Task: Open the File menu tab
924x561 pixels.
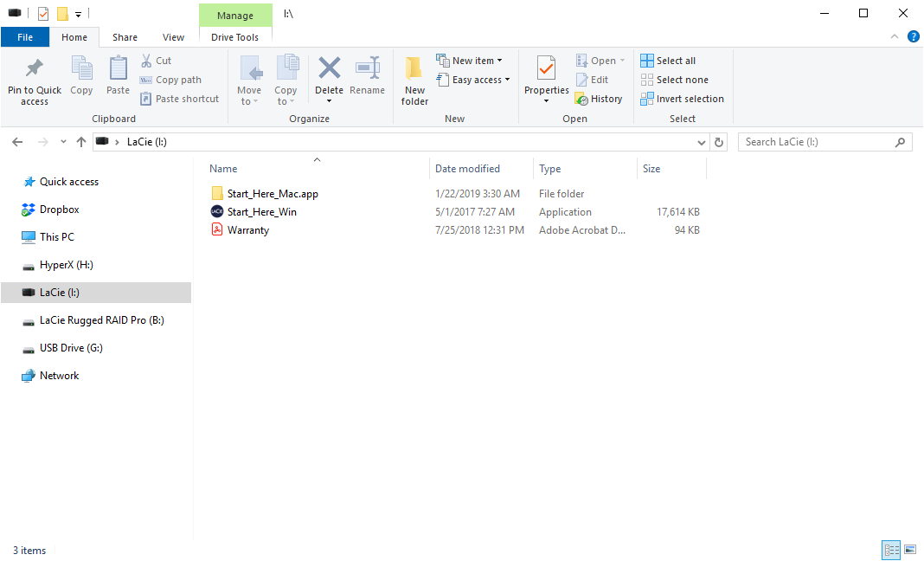Action: pos(25,37)
